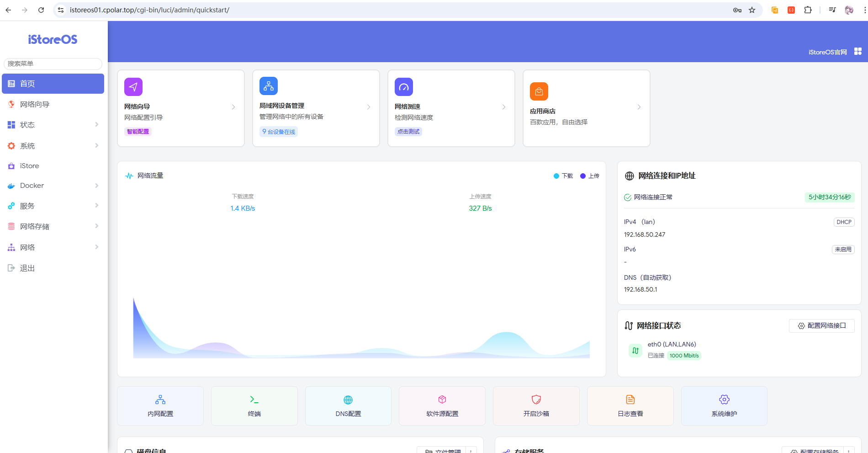Expand the Docker sidebar menu
Screen dimensions: 868x453
pyautogui.click(x=53, y=186)
